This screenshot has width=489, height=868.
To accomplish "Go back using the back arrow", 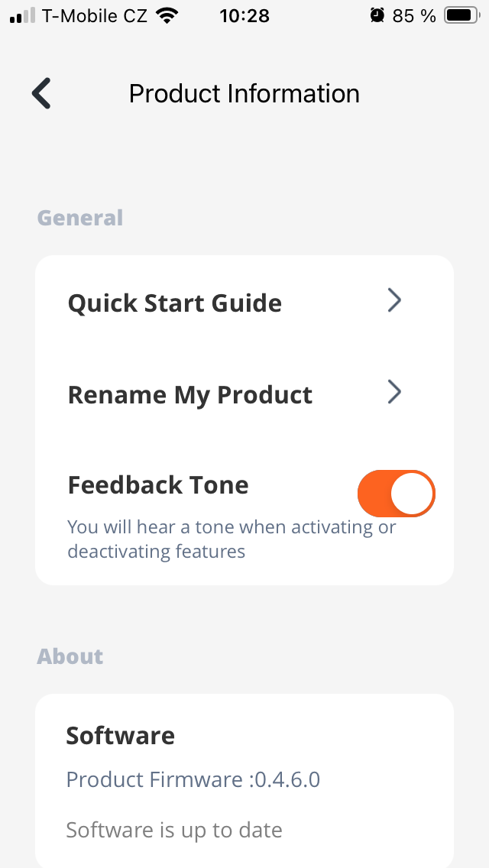I will click(41, 93).
